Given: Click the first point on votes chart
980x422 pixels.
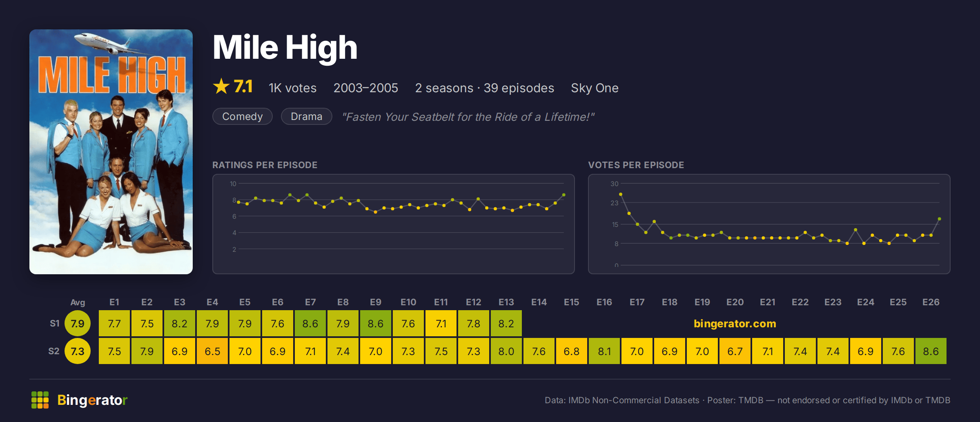Looking at the screenshot, I should [621, 194].
